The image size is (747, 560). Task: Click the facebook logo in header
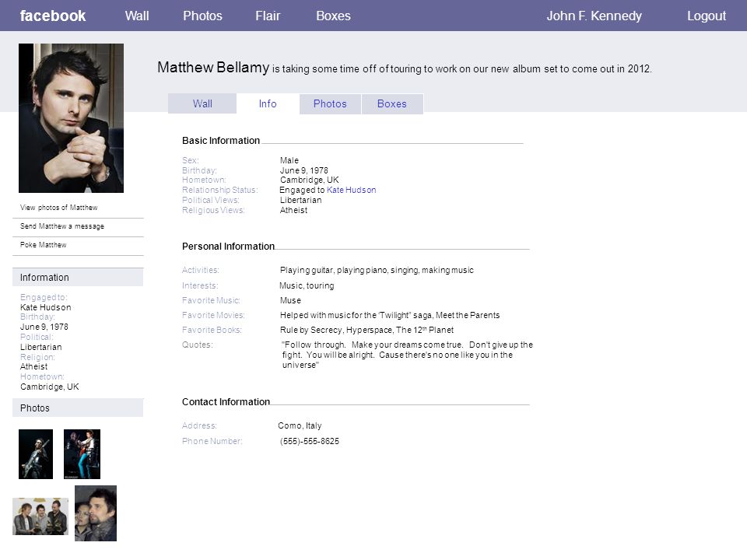53,16
